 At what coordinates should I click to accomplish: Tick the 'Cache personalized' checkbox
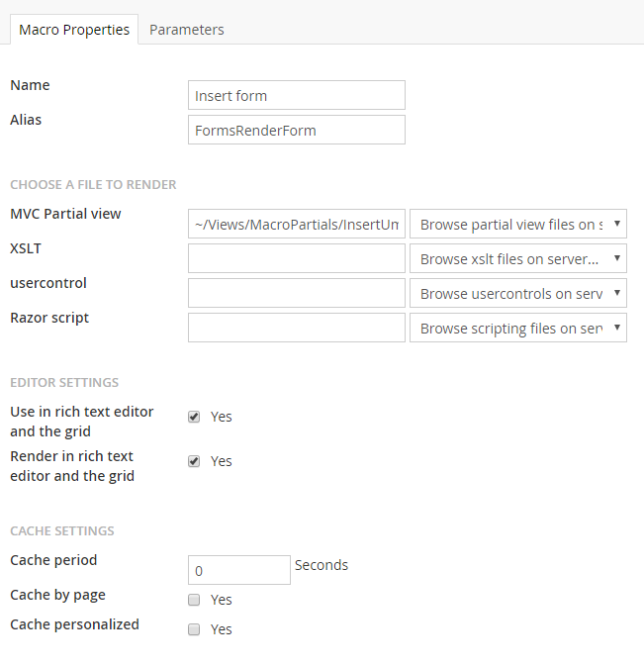pyautogui.click(x=194, y=629)
